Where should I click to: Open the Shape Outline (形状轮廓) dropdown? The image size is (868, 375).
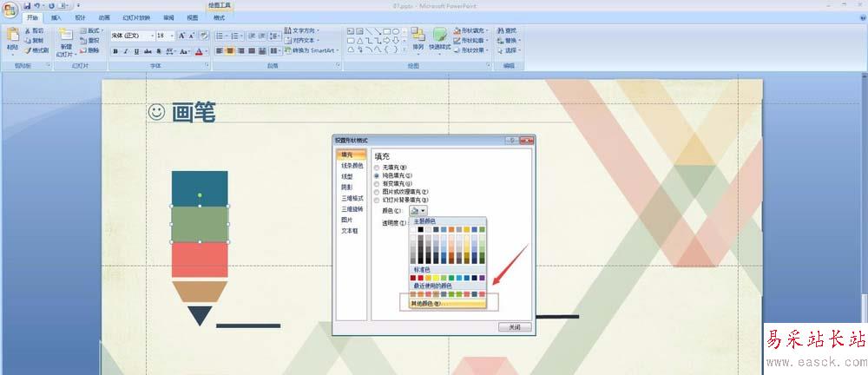471,41
